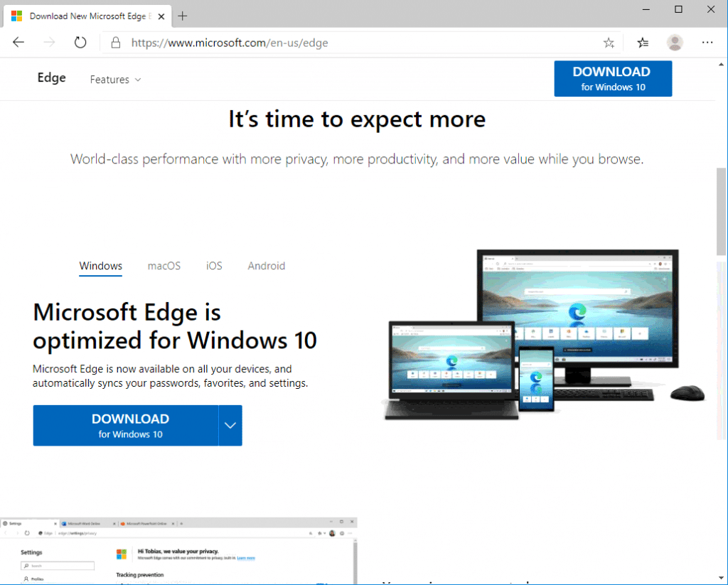Image resolution: width=728 pixels, height=585 pixels.
Task: Click the top-right Download for Windows 10 button
Action: 612,78
